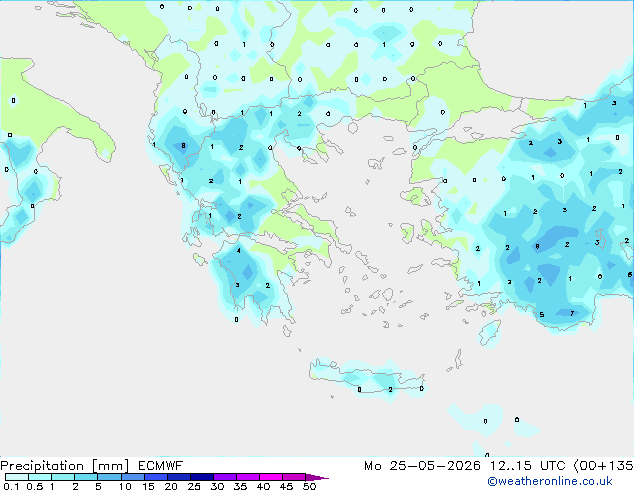Click the 30–35 mm purple legend swatch

point(224,477)
